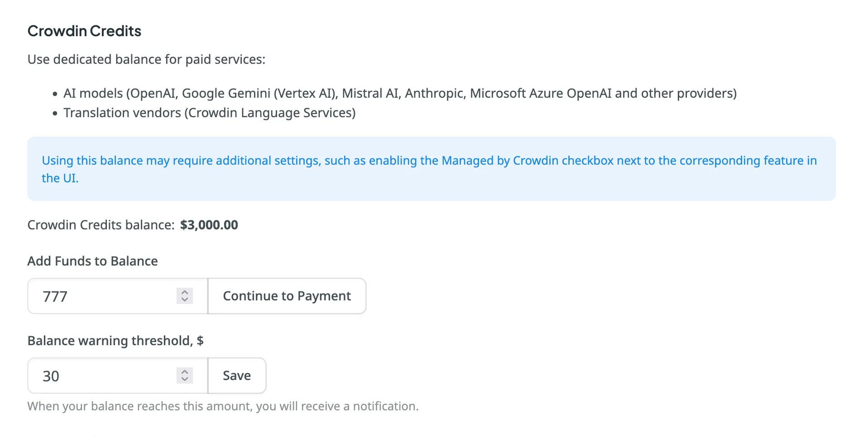Screen dimensions: 868x437
Task: Lower the balance warning threshold with down arrow
Action: click(185, 379)
